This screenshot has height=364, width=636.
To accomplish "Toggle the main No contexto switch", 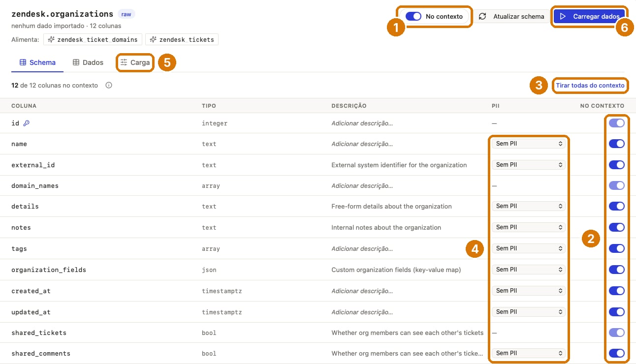I will click(413, 16).
